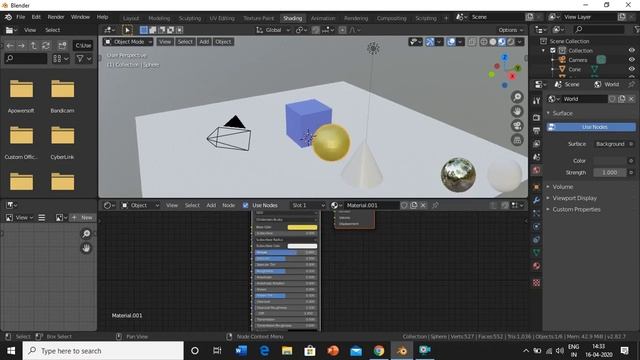Open the Options dropdown in viewport header

point(511,30)
